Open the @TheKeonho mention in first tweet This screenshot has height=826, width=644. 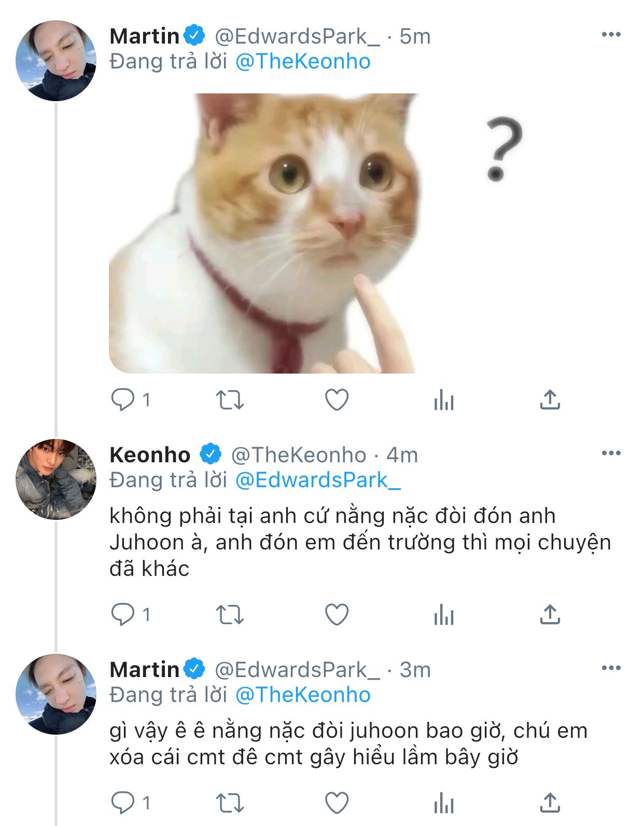pos(303,62)
